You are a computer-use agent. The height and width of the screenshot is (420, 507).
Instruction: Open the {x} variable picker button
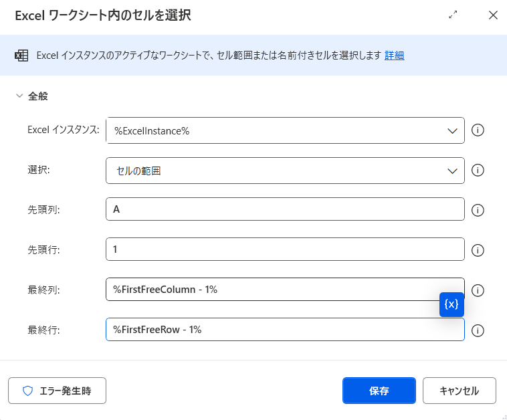[x=451, y=304]
